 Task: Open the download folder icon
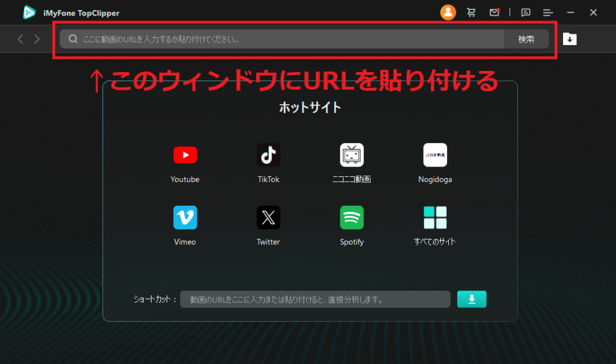click(570, 39)
